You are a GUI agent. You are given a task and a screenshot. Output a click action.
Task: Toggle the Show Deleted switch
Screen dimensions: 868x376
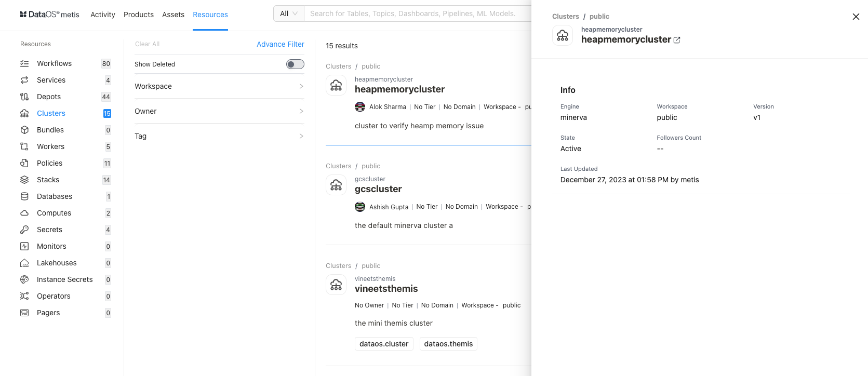(x=295, y=64)
